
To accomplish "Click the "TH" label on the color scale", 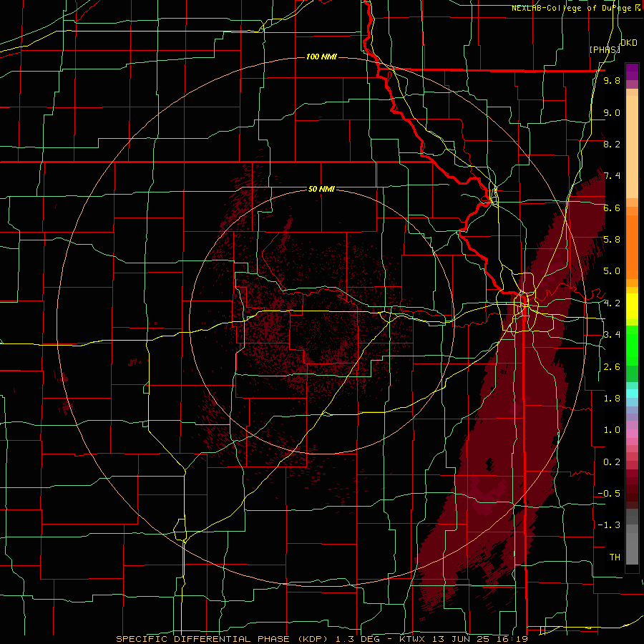I will tap(615, 557).
